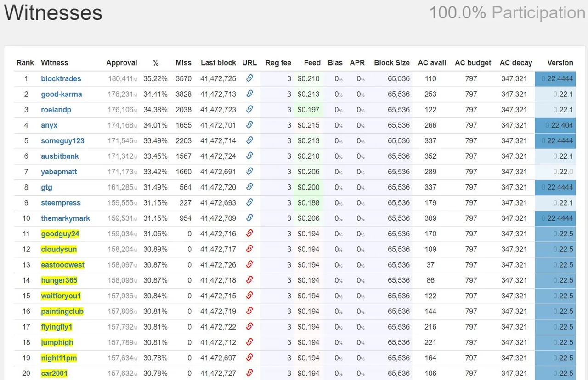Select highlighted witness night11pm
This screenshot has height=380, width=588.
point(58,358)
